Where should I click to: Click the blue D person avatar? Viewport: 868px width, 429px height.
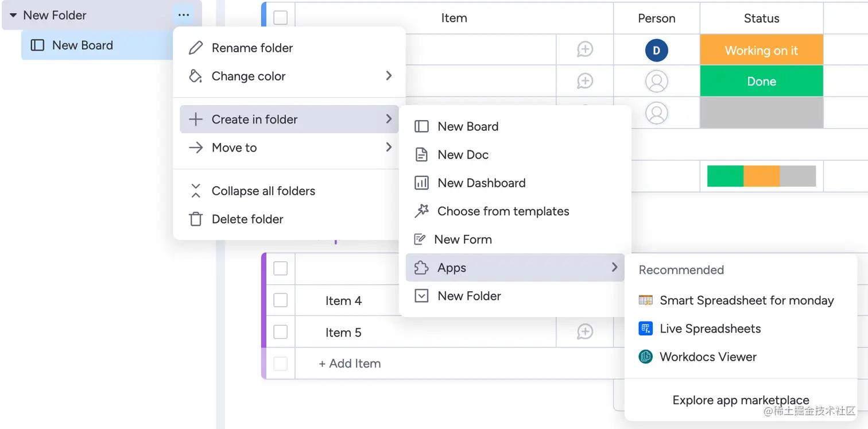pyautogui.click(x=656, y=50)
